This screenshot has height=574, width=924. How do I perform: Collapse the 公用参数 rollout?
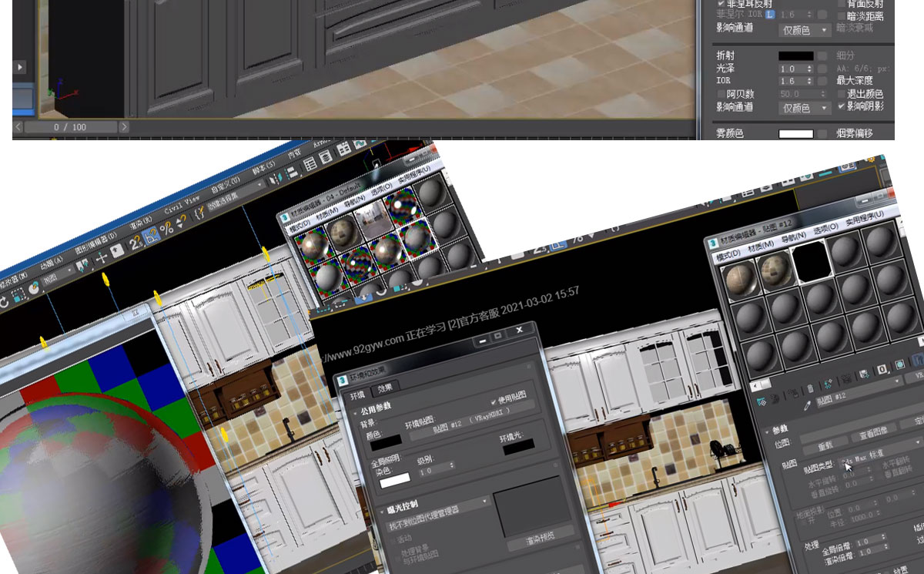coord(357,414)
